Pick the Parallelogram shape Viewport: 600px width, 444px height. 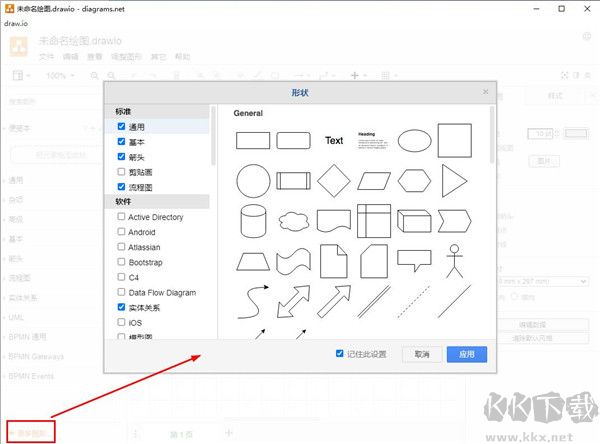pyautogui.click(x=374, y=181)
